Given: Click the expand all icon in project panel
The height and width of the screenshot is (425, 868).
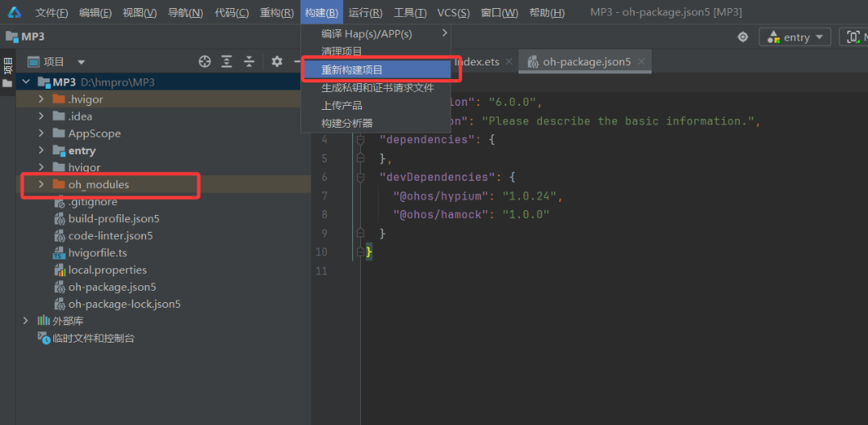Looking at the screenshot, I should tap(227, 61).
